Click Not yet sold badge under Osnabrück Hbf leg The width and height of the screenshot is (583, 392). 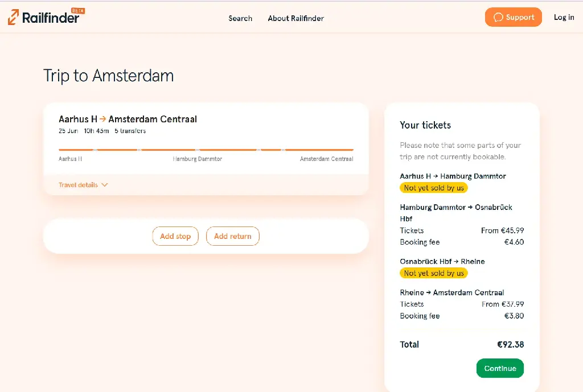point(433,273)
